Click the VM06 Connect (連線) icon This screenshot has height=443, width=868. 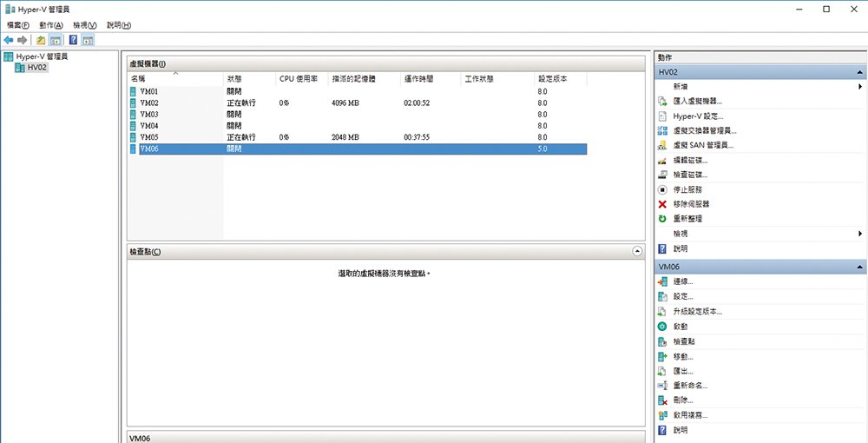click(662, 281)
